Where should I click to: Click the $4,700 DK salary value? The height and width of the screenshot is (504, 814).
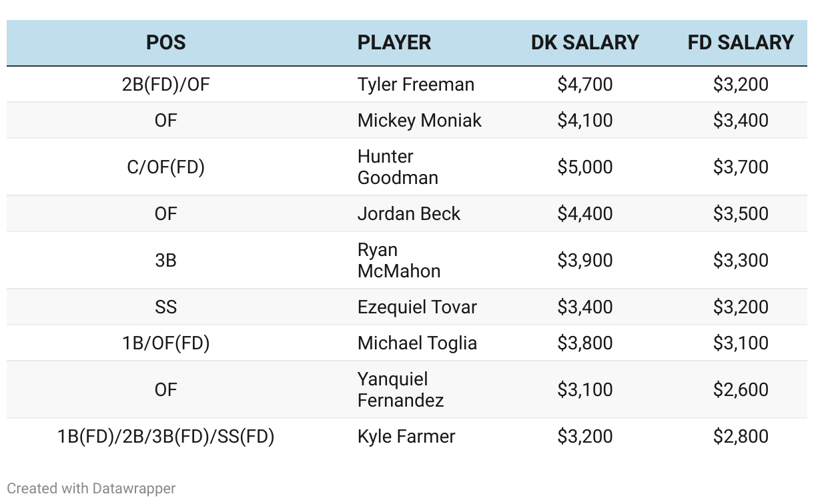(585, 85)
